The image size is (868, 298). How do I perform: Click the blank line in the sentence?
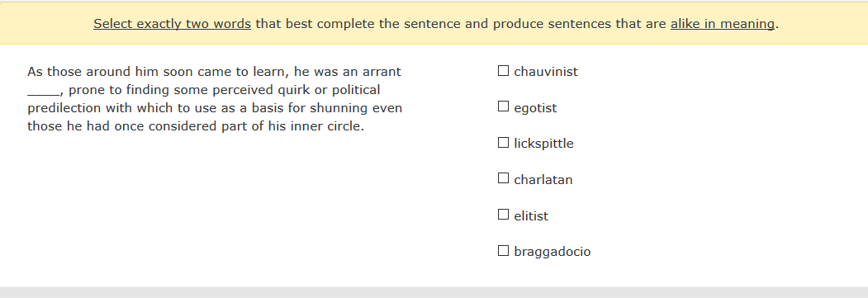43,94
